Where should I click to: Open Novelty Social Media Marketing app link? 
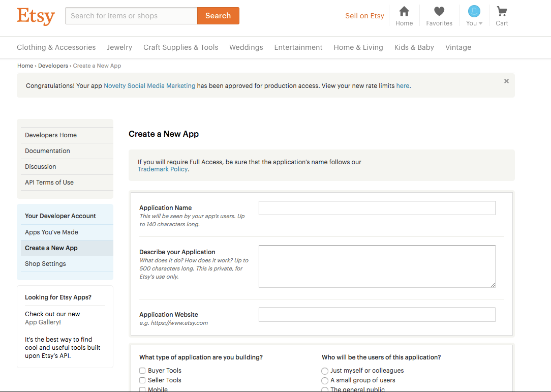click(149, 86)
